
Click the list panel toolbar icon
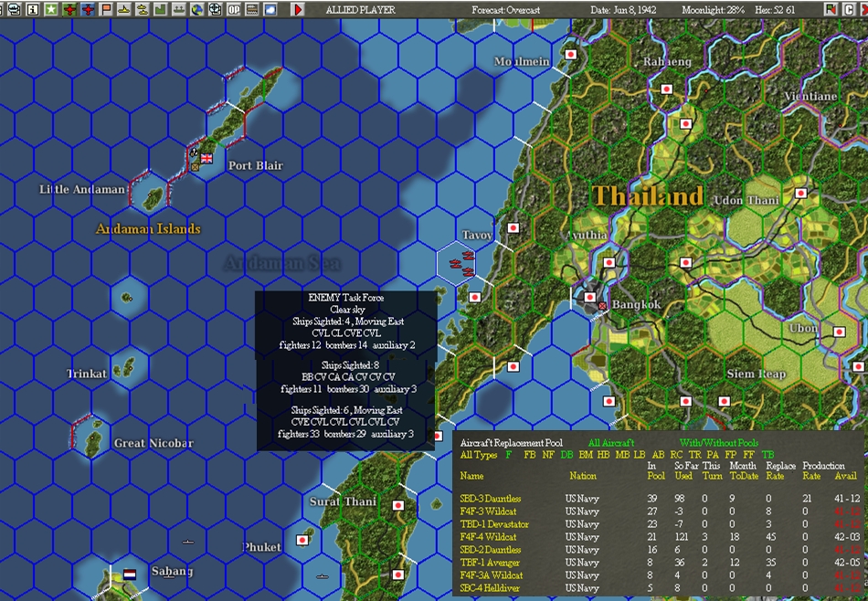click(252, 9)
